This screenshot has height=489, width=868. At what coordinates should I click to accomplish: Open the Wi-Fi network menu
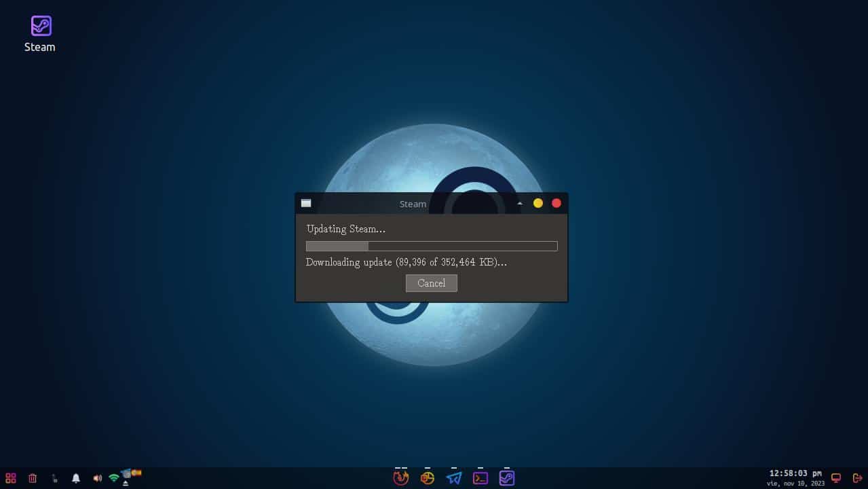pyautogui.click(x=113, y=478)
